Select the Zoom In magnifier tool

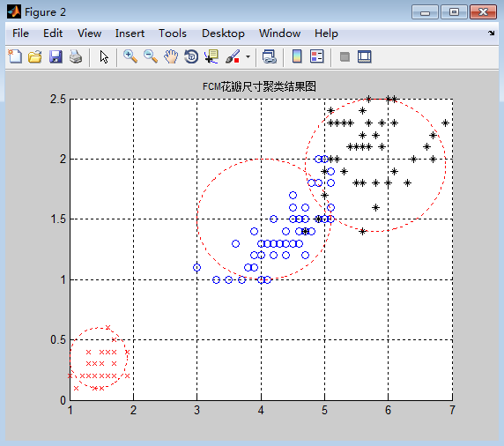coord(130,56)
